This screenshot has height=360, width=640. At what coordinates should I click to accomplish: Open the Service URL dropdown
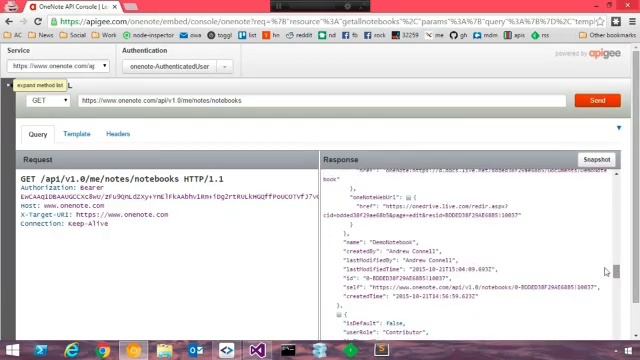point(58,66)
